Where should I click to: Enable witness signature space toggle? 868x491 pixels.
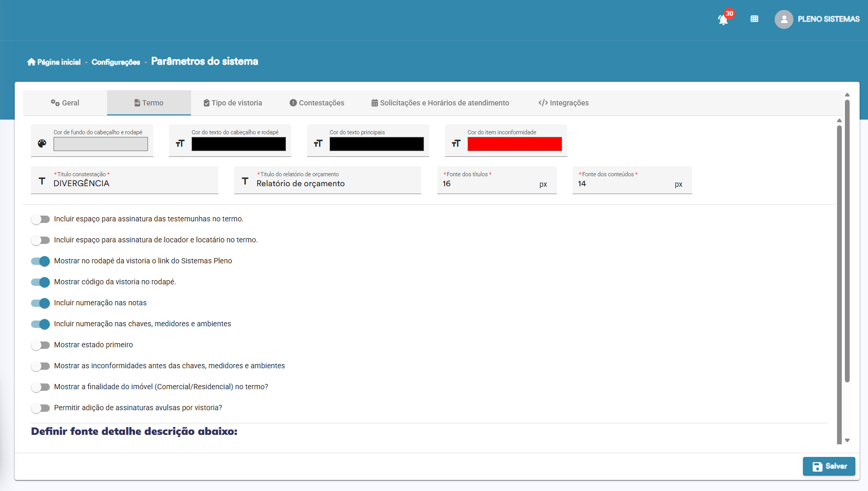(40, 219)
